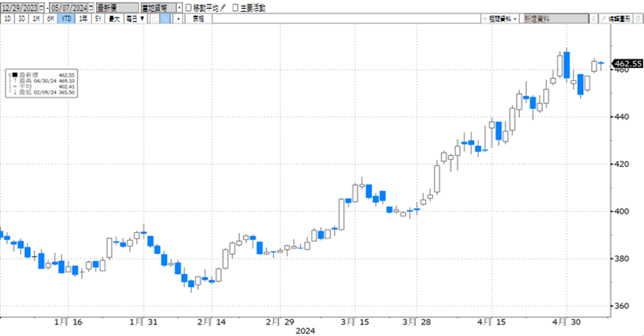644x336 pixels.
Task: Click the 1月 16 x-axis date label
Action: click(x=68, y=322)
